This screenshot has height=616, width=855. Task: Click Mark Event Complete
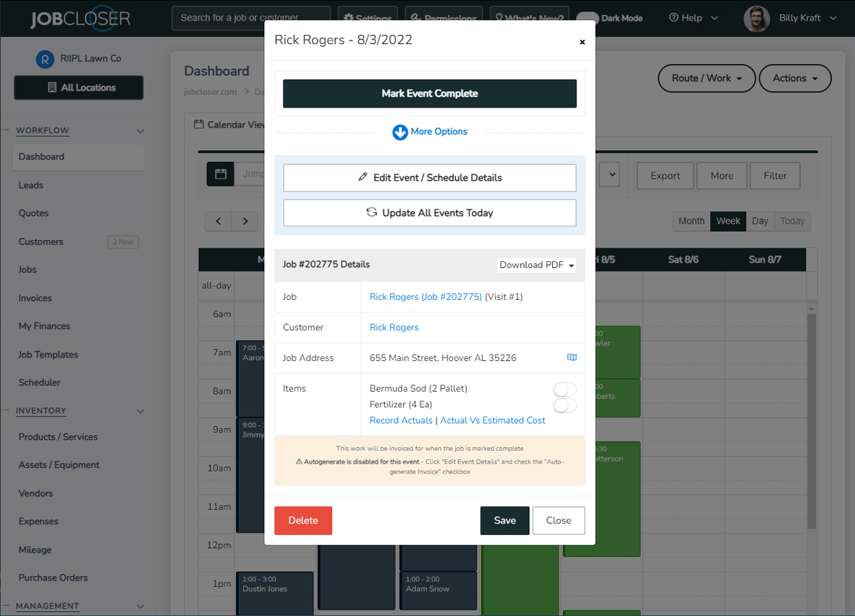(x=430, y=93)
